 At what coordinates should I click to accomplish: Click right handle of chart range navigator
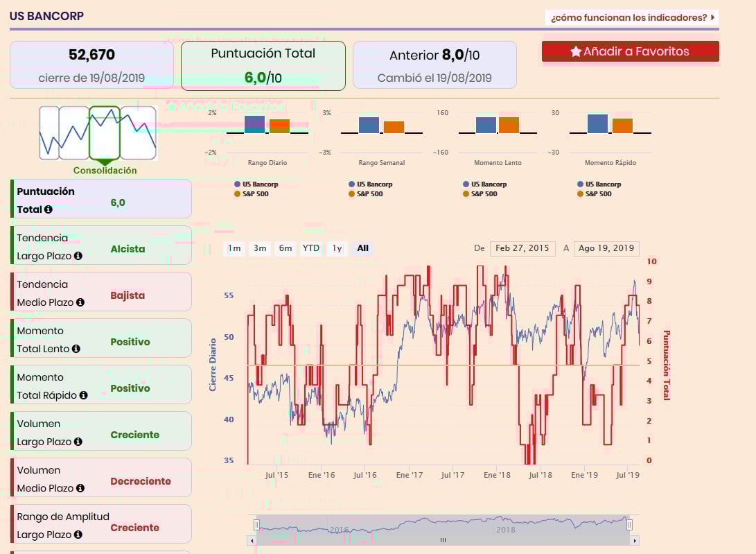point(630,525)
